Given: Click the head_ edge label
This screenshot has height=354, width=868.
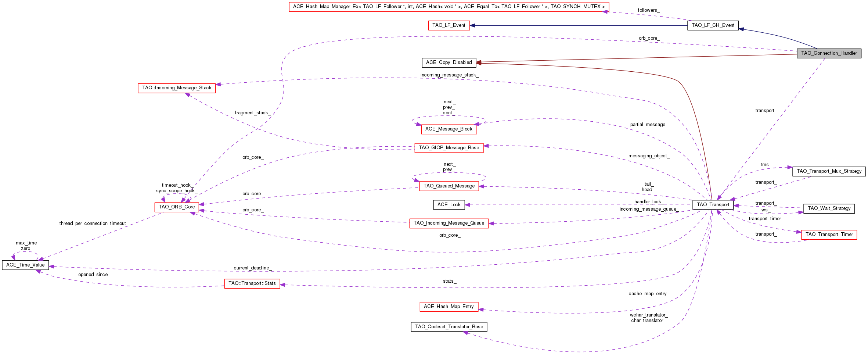Looking at the screenshot, I should tap(648, 190).
